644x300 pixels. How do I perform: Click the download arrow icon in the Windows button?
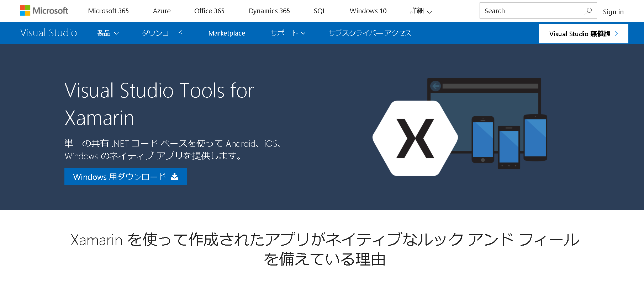tap(174, 176)
